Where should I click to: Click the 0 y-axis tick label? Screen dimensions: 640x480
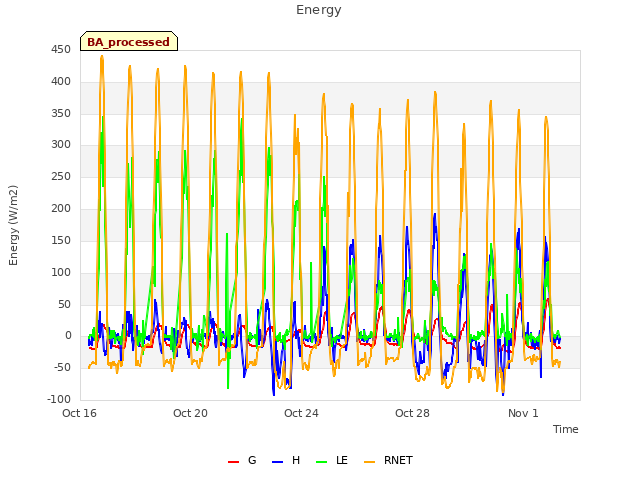(x=68, y=336)
